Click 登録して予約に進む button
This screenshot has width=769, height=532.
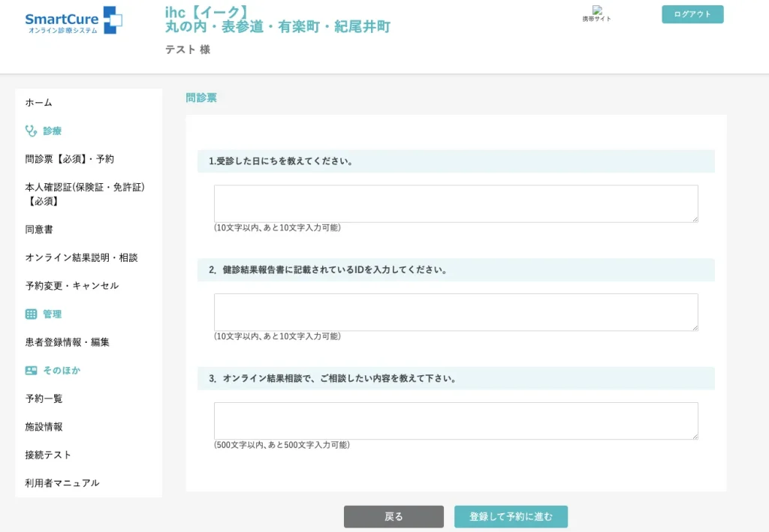point(511,516)
